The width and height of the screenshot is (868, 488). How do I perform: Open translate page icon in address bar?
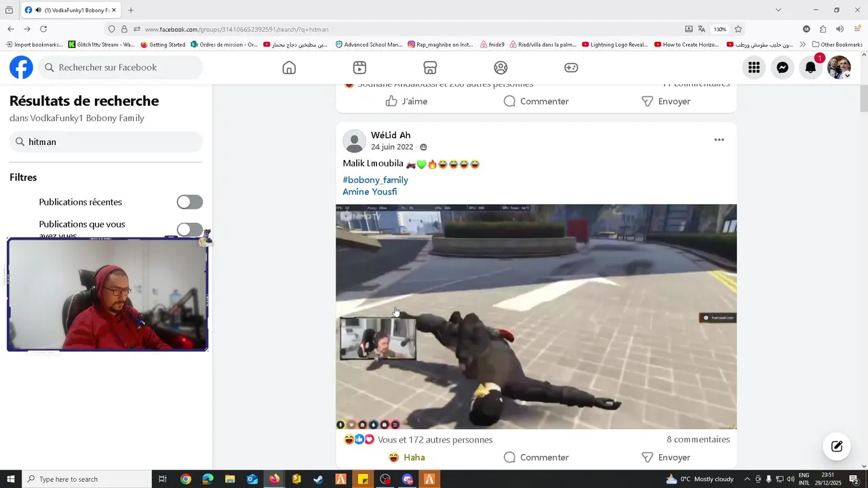(x=701, y=29)
